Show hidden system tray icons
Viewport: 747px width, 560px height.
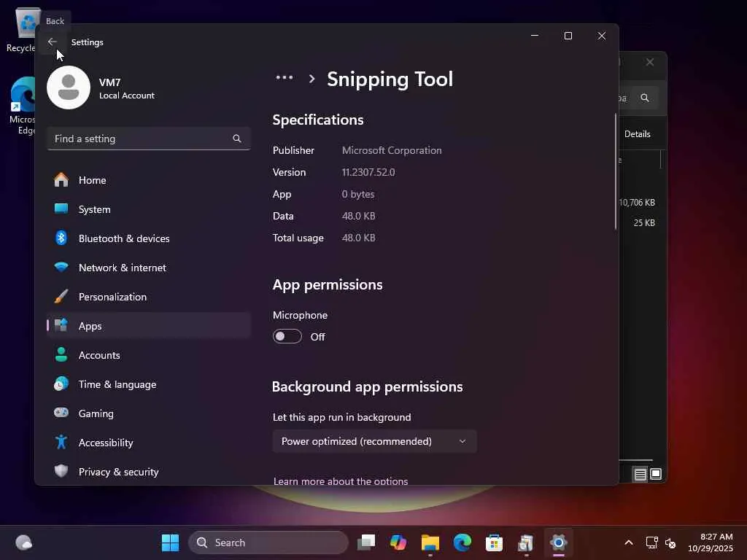(629, 542)
